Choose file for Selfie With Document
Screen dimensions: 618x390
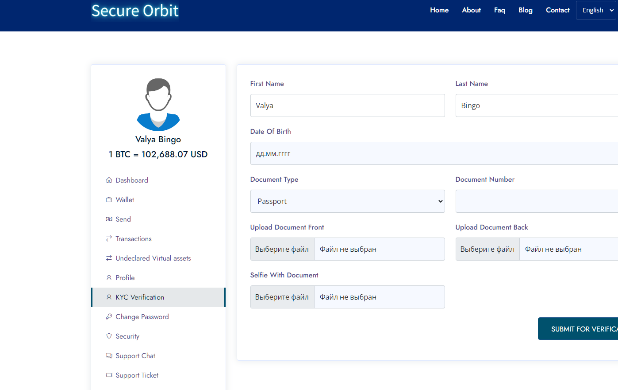click(x=282, y=297)
